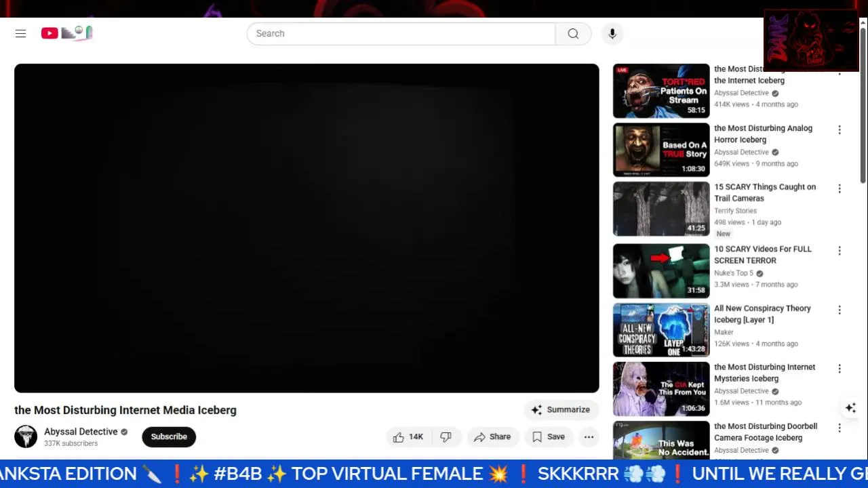The image size is (868, 488).
Task: Click '414K views • 4 months ago' text
Action: click(756, 104)
